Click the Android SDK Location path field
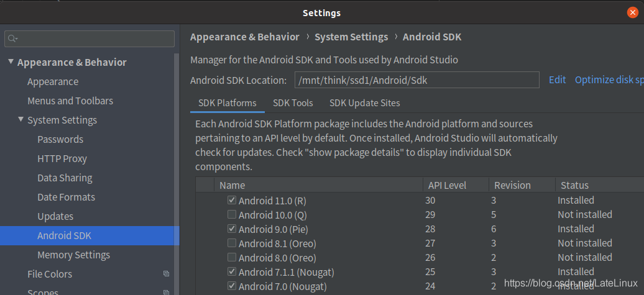This screenshot has width=644, height=295. click(x=416, y=80)
